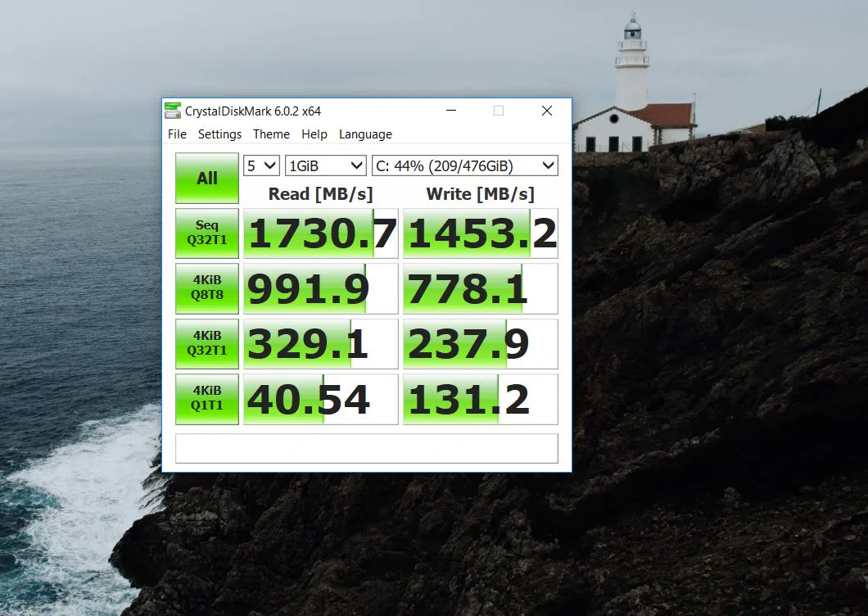
Task: Expand the test count dropdown showing 5
Action: coord(261,165)
